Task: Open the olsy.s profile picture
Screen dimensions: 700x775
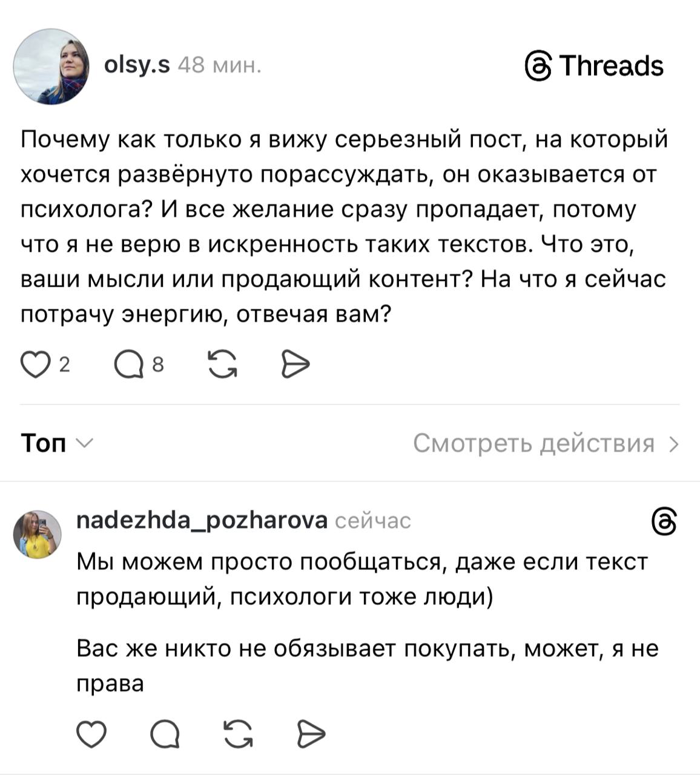Action: click(x=51, y=67)
